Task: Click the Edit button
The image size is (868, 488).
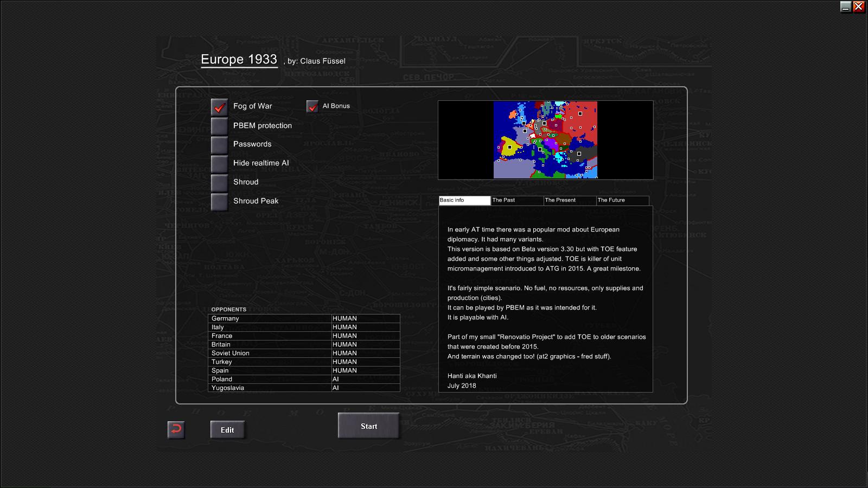Action: [227, 430]
